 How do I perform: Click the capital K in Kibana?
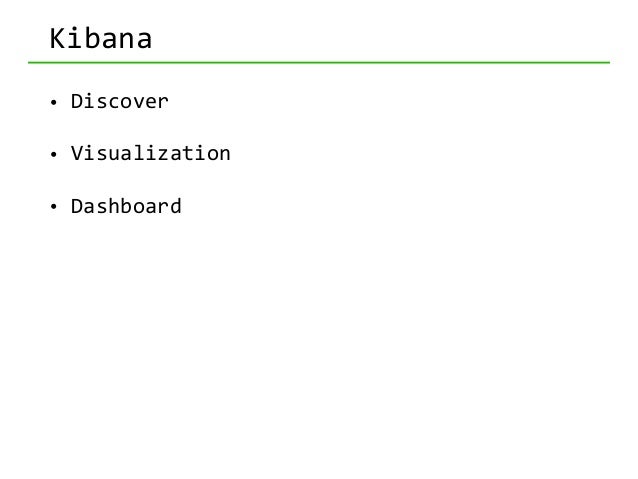58,39
